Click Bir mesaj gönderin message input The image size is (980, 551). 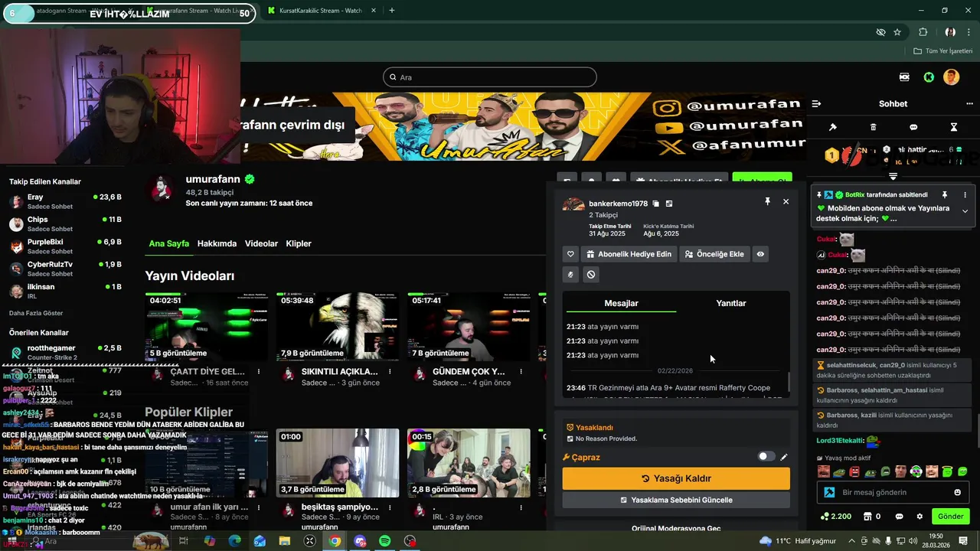(893, 492)
